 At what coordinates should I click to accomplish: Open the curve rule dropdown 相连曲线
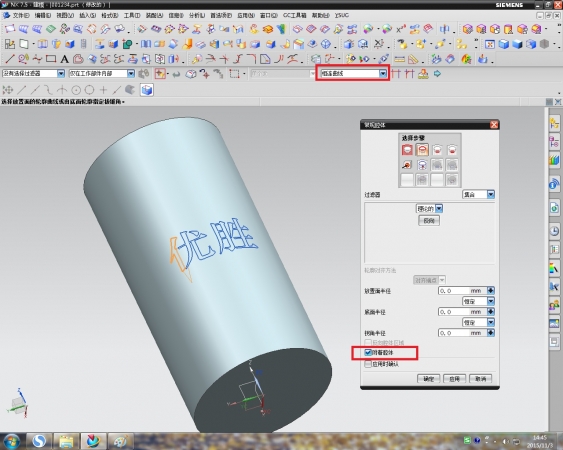tap(353, 74)
